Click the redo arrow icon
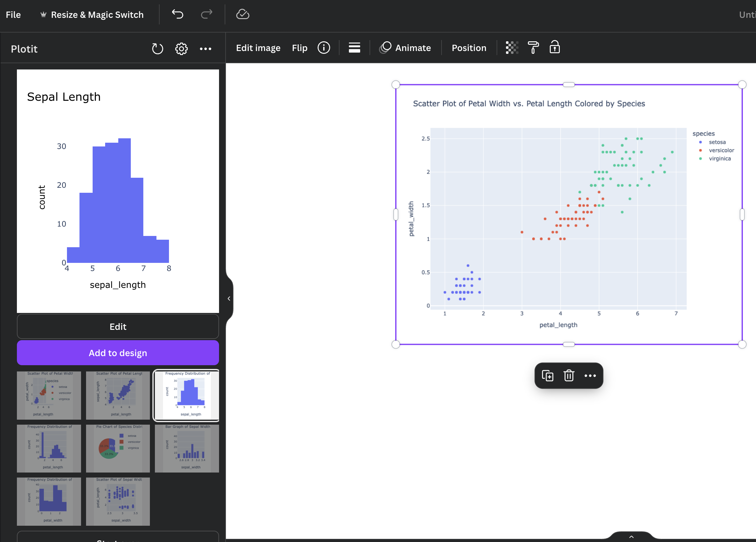This screenshot has height=542, width=756. click(x=207, y=14)
